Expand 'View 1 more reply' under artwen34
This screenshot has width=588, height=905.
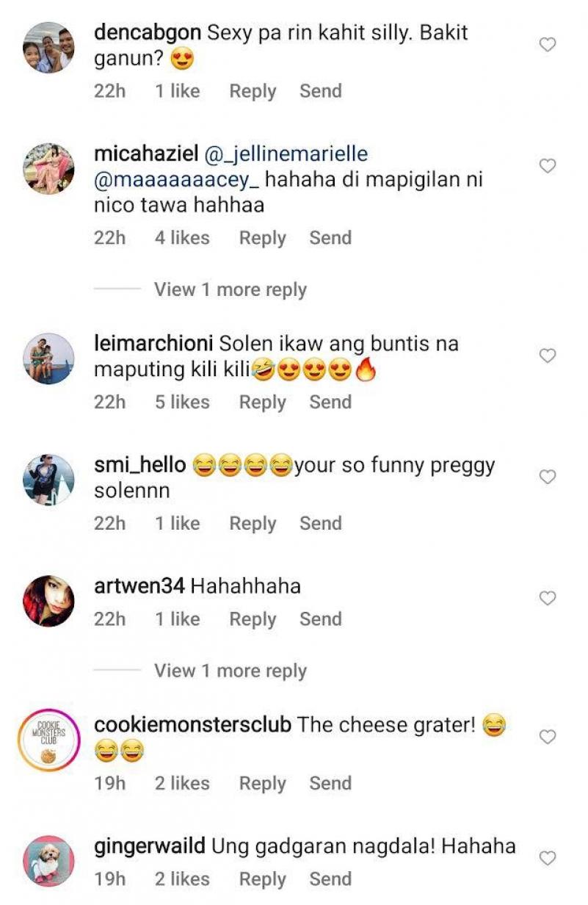pos(230,671)
